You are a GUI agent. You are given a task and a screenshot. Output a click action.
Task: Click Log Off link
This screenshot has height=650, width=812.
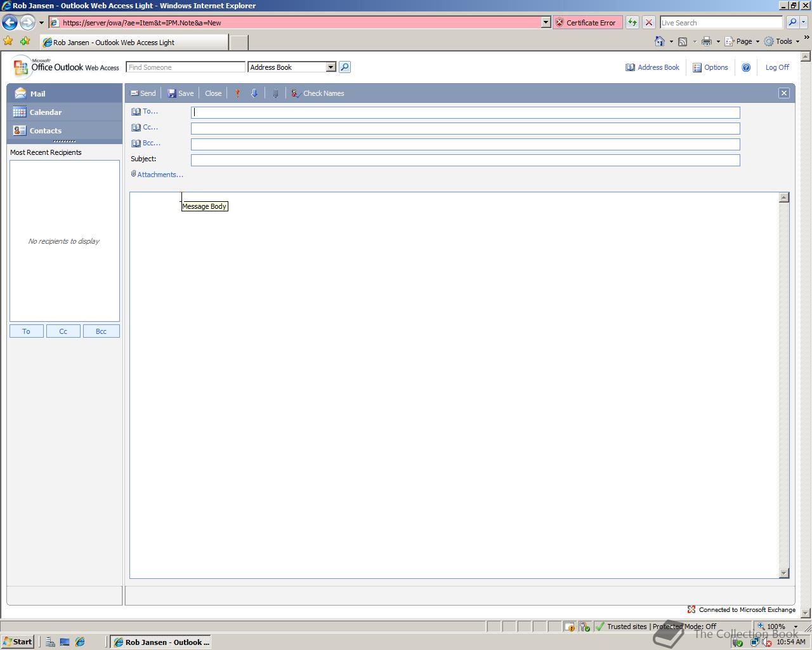tap(777, 67)
